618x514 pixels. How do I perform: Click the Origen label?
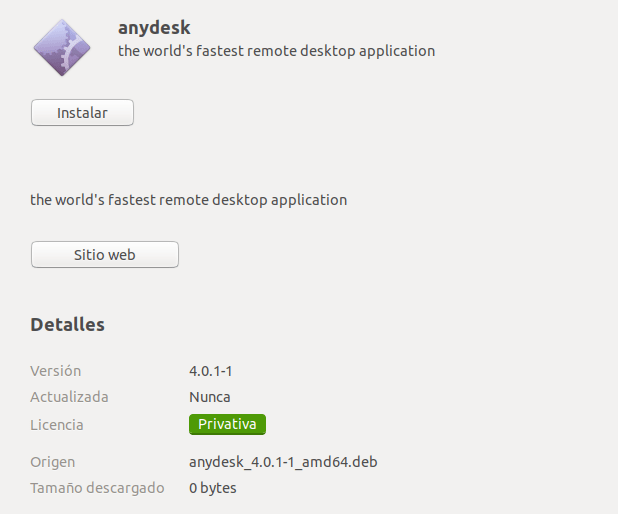pos(53,462)
